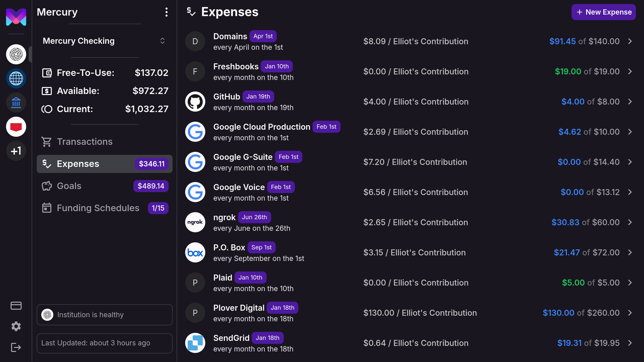The image size is (644, 362).
Task: Click the New Expense button
Action: point(603,12)
